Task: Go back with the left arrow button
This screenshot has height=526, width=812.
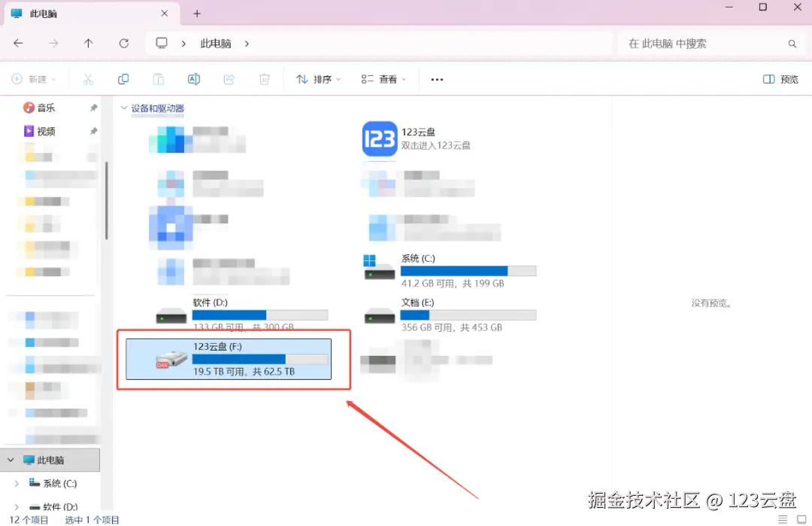Action: coord(18,44)
